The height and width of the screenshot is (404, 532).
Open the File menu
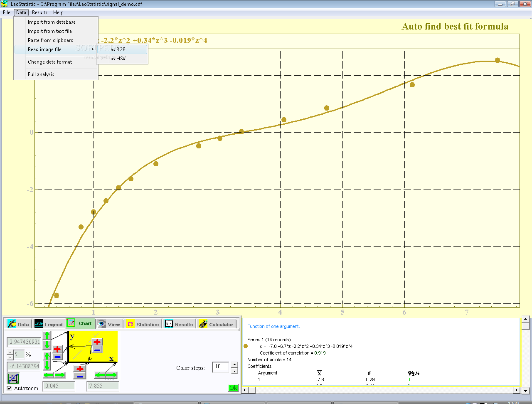pyautogui.click(x=7, y=12)
